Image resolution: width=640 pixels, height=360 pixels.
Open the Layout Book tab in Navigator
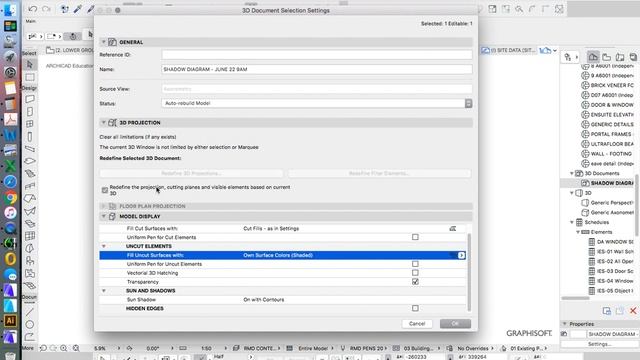click(620, 57)
